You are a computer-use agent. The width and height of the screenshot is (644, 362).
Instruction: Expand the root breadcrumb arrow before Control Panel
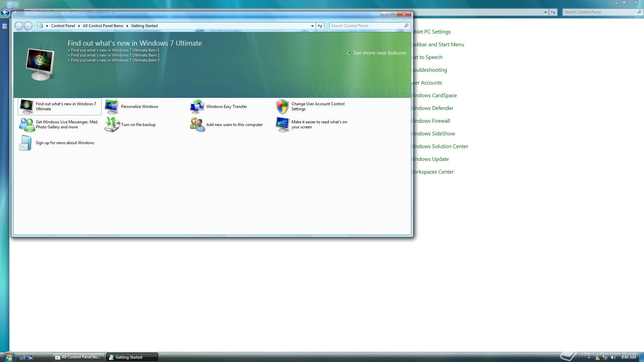[47, 26]
